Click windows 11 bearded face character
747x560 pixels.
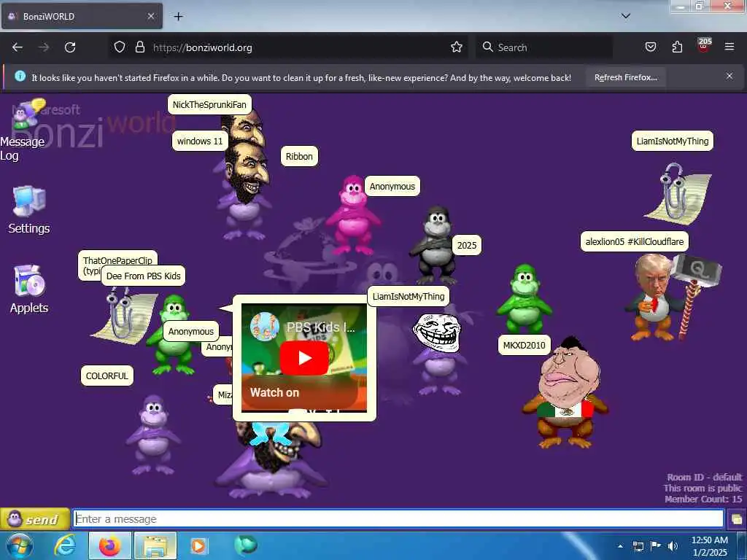click(245, 190)
